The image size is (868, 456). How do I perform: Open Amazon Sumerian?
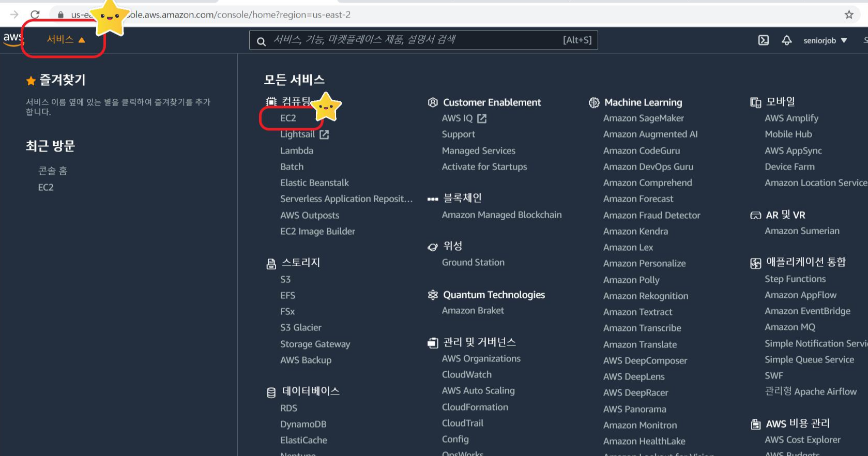802,231
